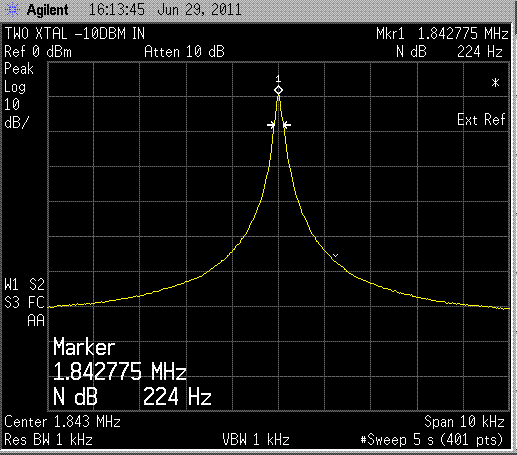Select marker 1 diamond at trace peak
This screenshot has height=455, width=517.
click(x=278, y=90)
